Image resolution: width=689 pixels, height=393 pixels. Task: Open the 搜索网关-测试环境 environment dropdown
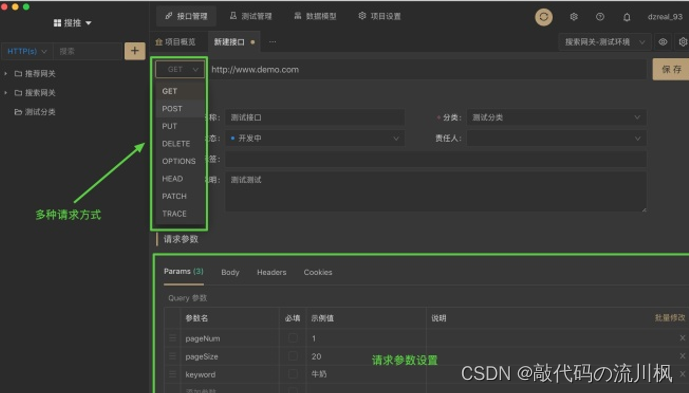tap(605, 42)
